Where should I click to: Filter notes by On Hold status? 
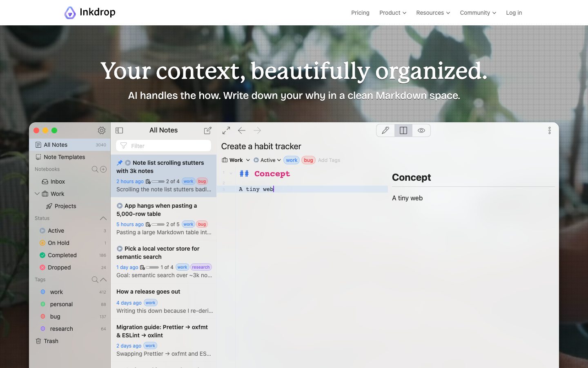(x=70, y=243)
